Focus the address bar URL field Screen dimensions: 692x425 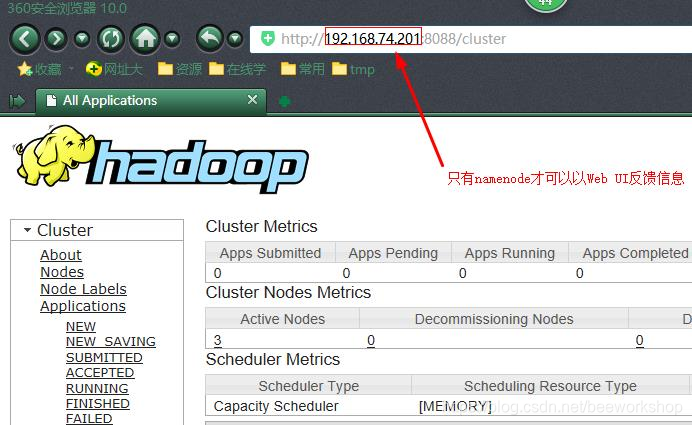[470, 39]
